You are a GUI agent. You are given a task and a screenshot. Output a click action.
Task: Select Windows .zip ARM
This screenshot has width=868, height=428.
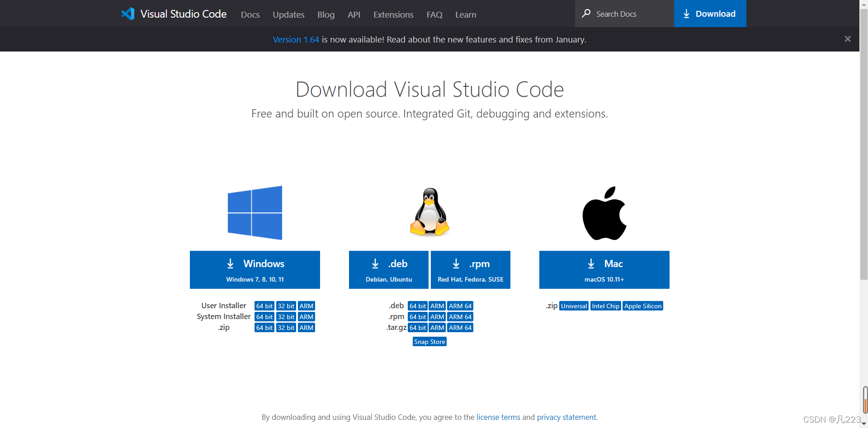307,328
